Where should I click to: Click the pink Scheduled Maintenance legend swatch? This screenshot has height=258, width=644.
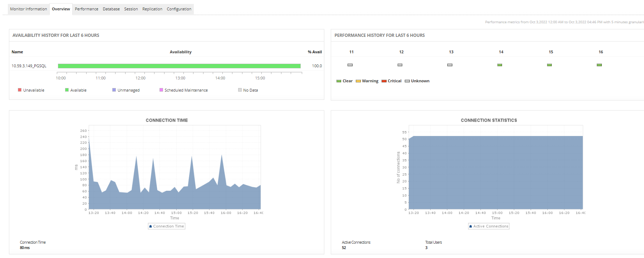(161, 90)
